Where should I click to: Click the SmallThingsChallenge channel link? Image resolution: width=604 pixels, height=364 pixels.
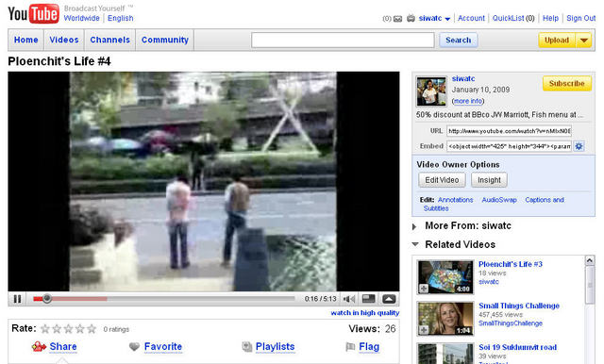[x=511, y=323]
